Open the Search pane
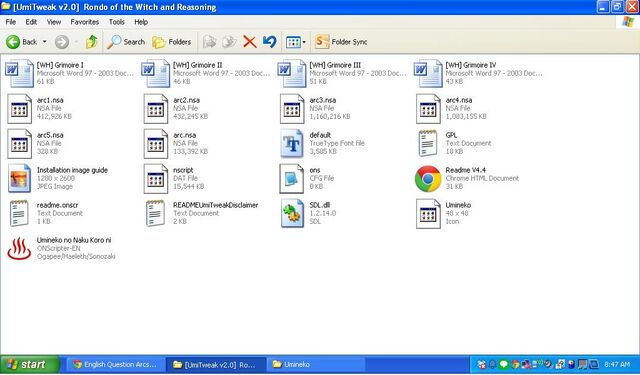 126,42
